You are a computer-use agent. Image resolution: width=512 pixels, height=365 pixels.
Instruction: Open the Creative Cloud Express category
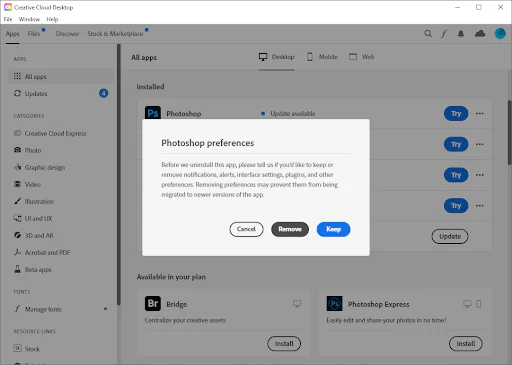[55, 133]
